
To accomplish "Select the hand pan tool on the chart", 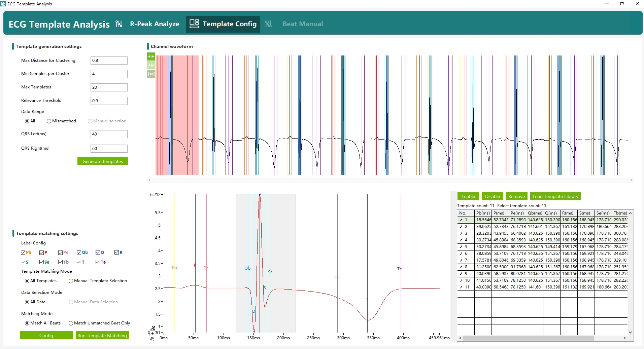I will pos(152,339).
